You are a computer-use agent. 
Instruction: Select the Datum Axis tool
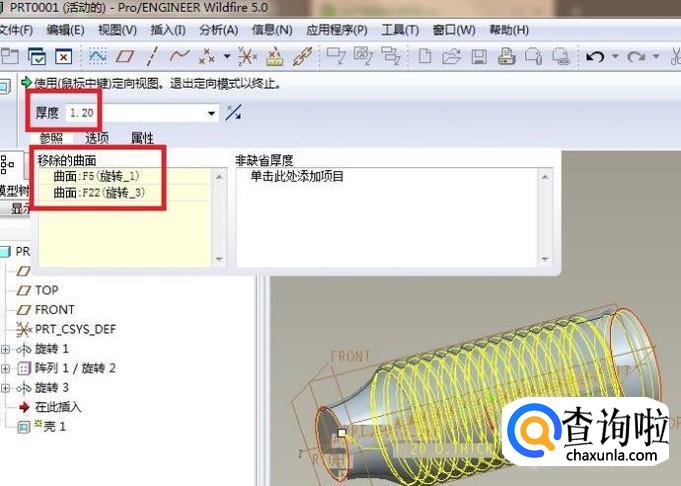click(x=152, y=56)
